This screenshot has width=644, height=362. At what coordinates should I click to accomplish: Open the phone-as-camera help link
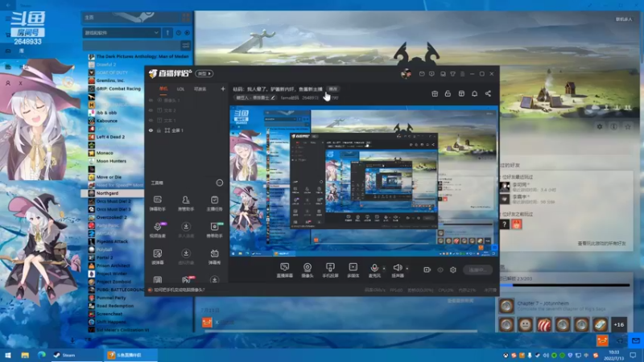(x=180, y=290)
